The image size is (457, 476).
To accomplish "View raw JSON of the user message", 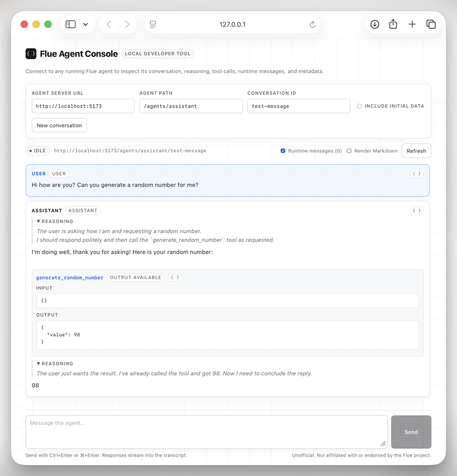I will (x=417, y=174).
